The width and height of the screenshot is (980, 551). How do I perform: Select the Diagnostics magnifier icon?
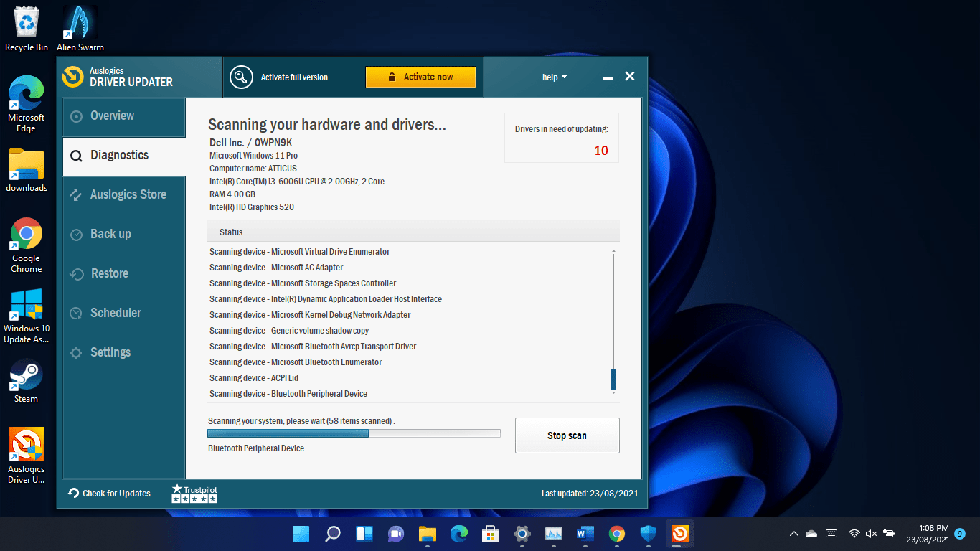pyautogui.click(x=75, y=155)
